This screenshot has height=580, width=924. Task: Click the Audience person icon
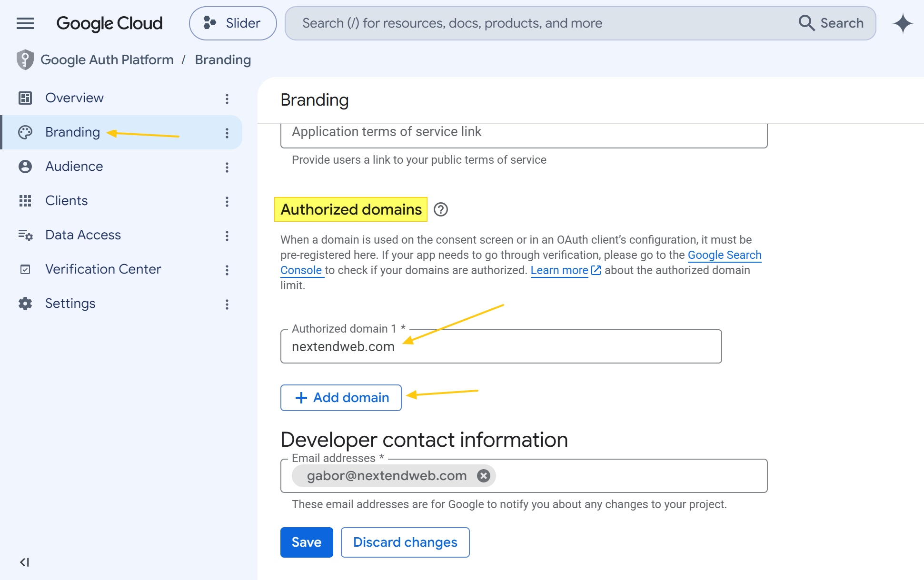pos(25,167)
